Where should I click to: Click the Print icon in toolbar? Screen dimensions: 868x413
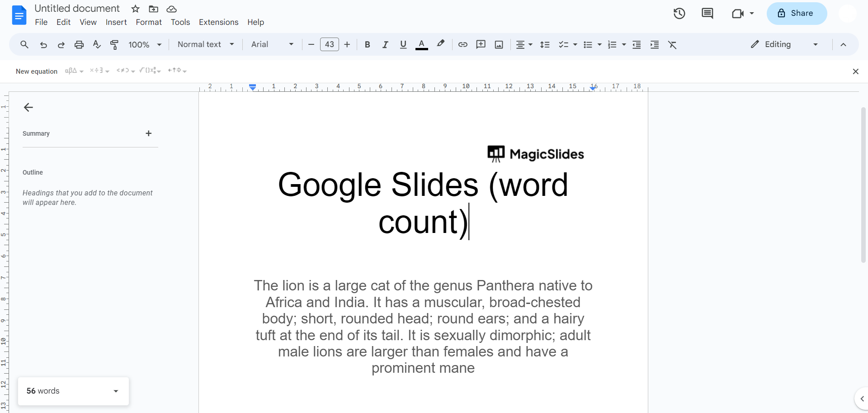point(79,44)
